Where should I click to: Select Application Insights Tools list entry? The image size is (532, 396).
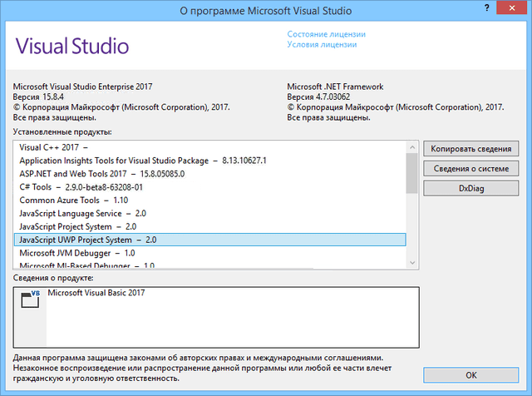click(141, 161)
